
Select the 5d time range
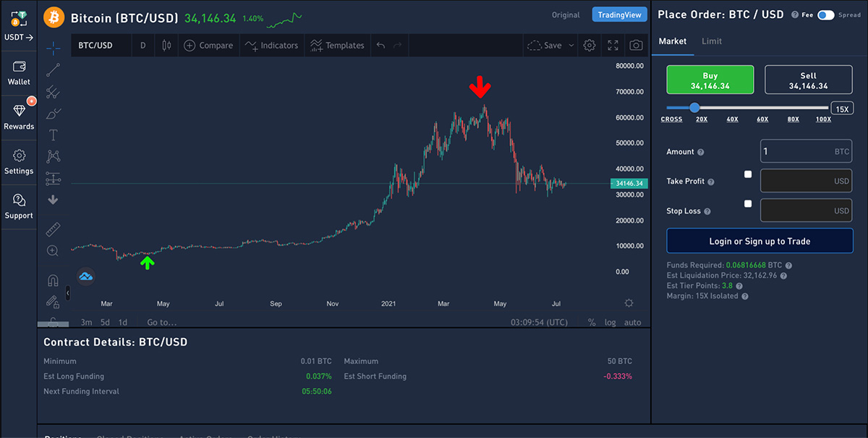106,322
